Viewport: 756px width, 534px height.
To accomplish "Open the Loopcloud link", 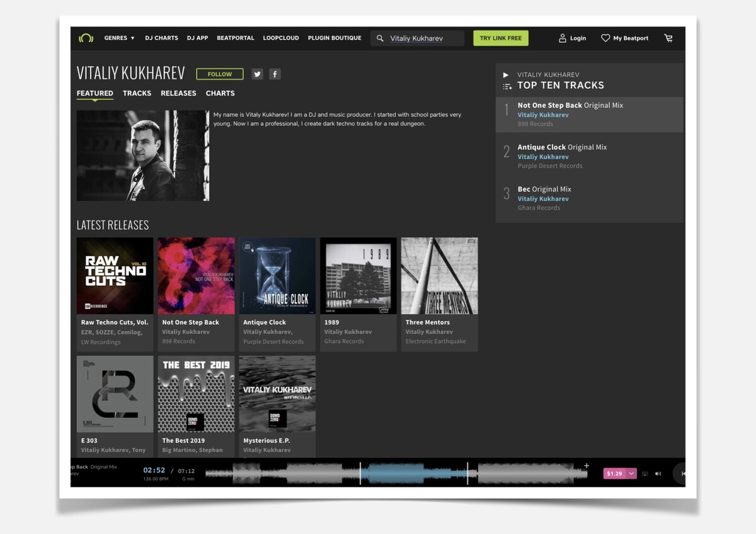I will point(281,38).
